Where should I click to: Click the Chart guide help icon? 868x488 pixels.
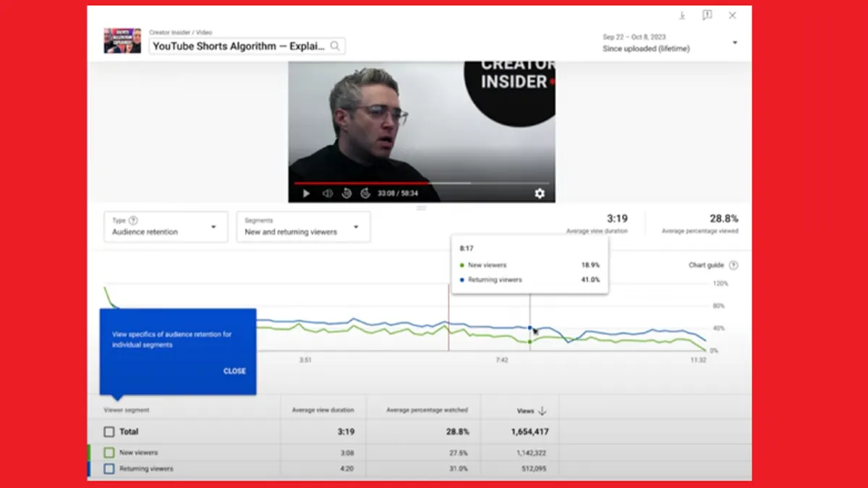[x=733, y=265]
